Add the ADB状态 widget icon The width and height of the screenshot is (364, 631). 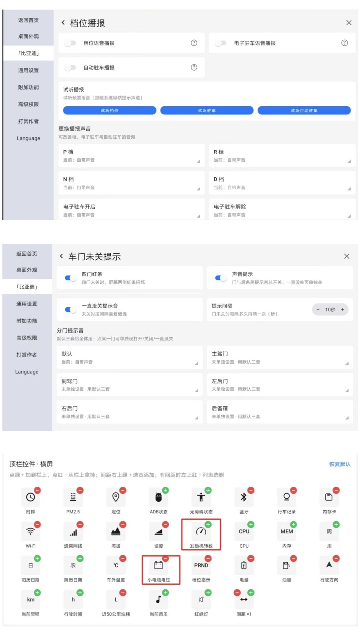(x=158, y=497)
